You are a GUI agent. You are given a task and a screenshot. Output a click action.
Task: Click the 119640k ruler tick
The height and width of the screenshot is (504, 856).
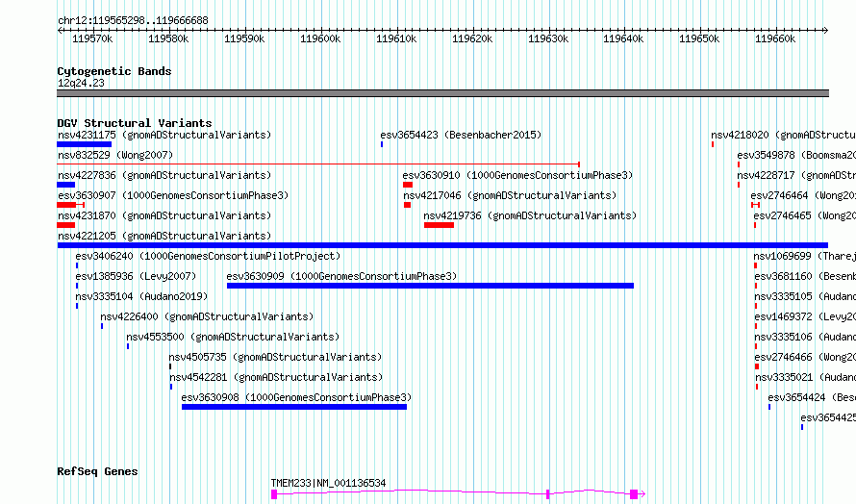pos(623,38)
